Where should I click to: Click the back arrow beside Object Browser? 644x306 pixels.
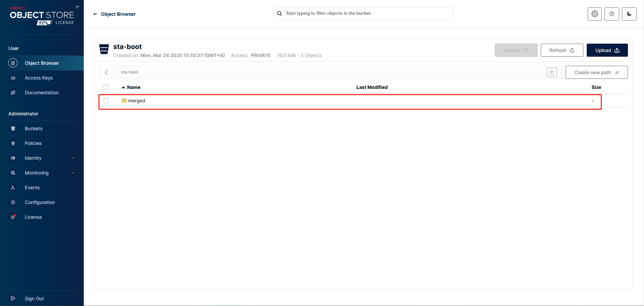coord(95,14)
